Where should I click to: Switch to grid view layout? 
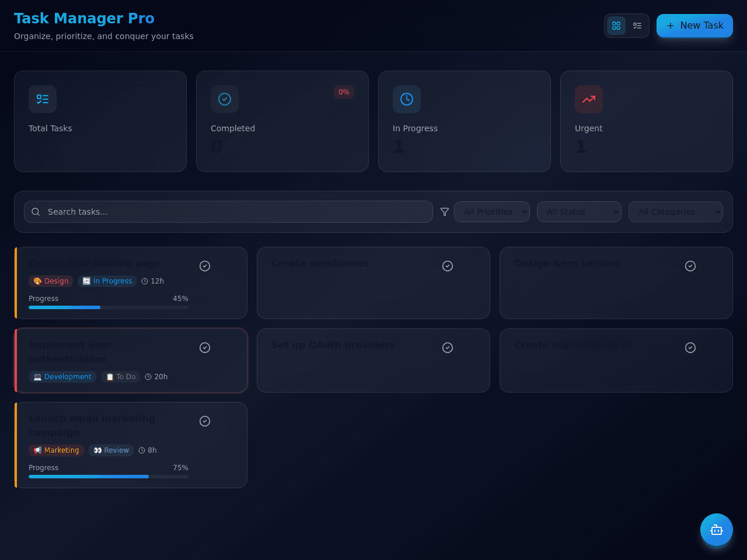tap(616, 26)
